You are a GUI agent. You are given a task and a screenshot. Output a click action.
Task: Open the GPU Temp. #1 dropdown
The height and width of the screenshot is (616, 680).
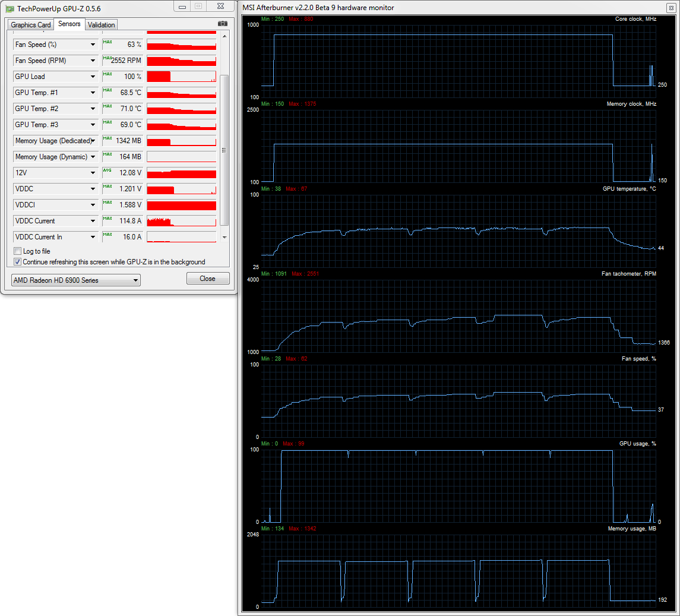93,93
